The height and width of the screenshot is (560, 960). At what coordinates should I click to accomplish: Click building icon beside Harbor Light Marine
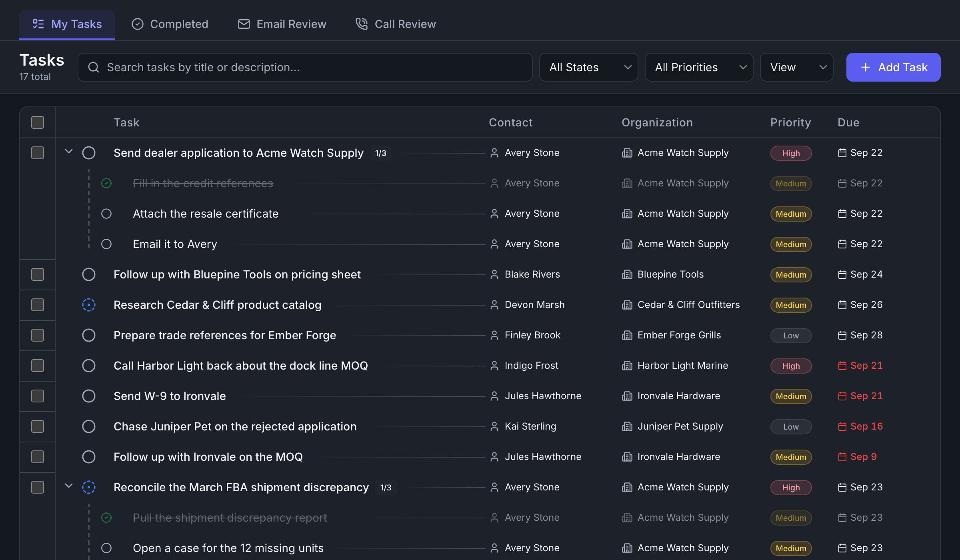tap(627, 366)
